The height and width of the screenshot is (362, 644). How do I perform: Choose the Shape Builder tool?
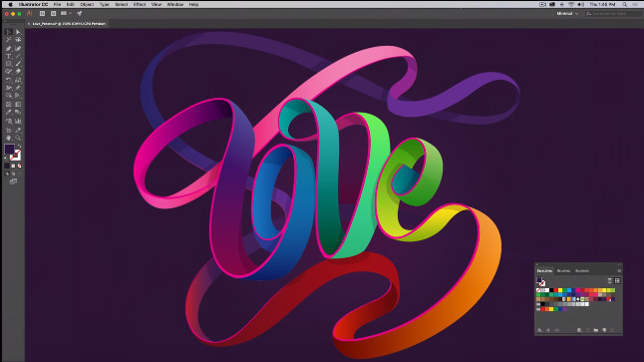click(x=8, y=96)
